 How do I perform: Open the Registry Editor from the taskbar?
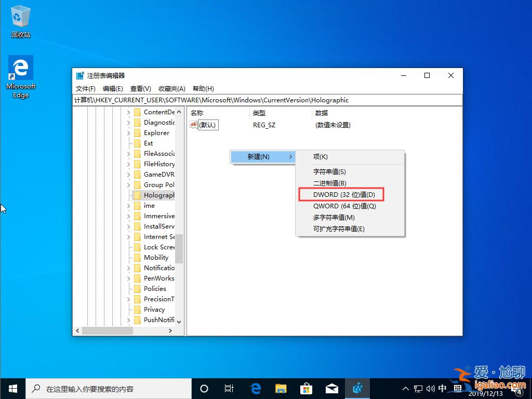tap(357, 388)
